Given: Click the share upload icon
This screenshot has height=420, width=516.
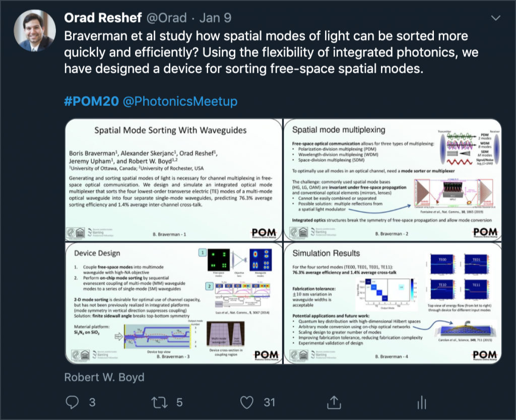Looking at the screenshot, I should pos(334,402).
